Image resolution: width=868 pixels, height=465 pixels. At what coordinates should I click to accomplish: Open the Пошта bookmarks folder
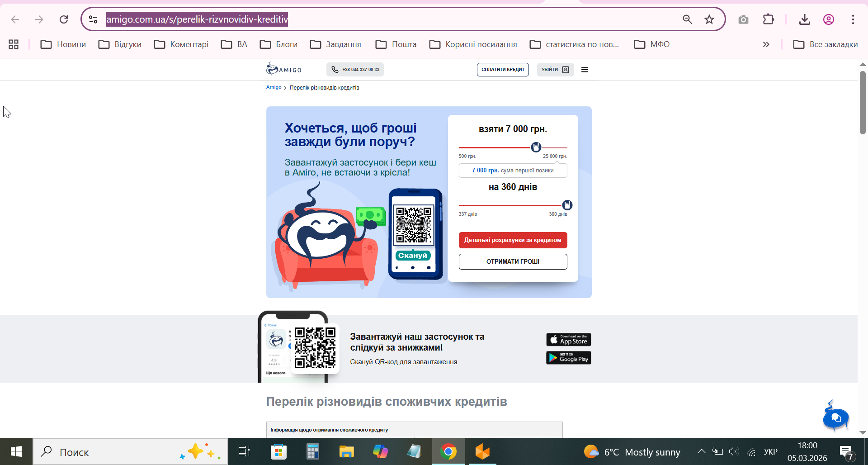pyautogui.click(x=396, y=44)
